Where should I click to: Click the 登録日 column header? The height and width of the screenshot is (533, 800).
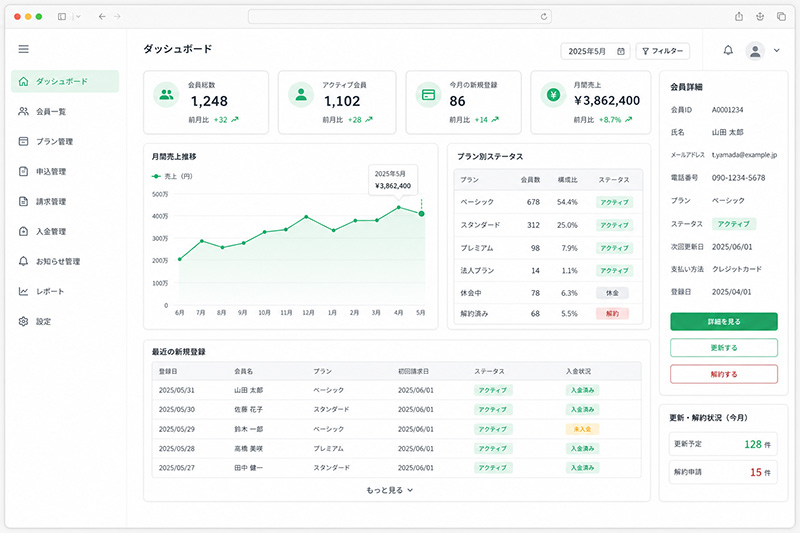168,371
